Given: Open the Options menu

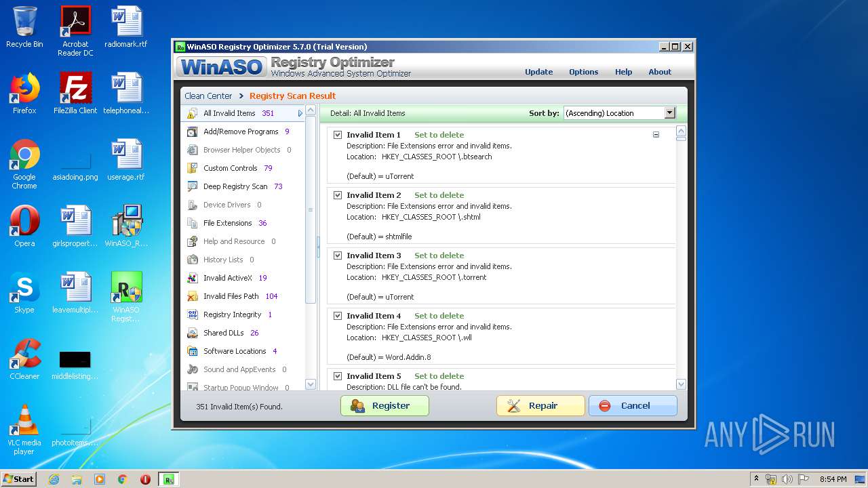Looking at the screenshot, I should [583, 72].
